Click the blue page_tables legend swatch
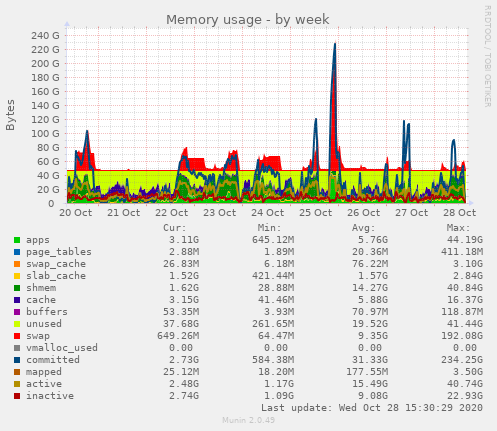The width and height of the screenshot is (497, 431). pos(17,252)
